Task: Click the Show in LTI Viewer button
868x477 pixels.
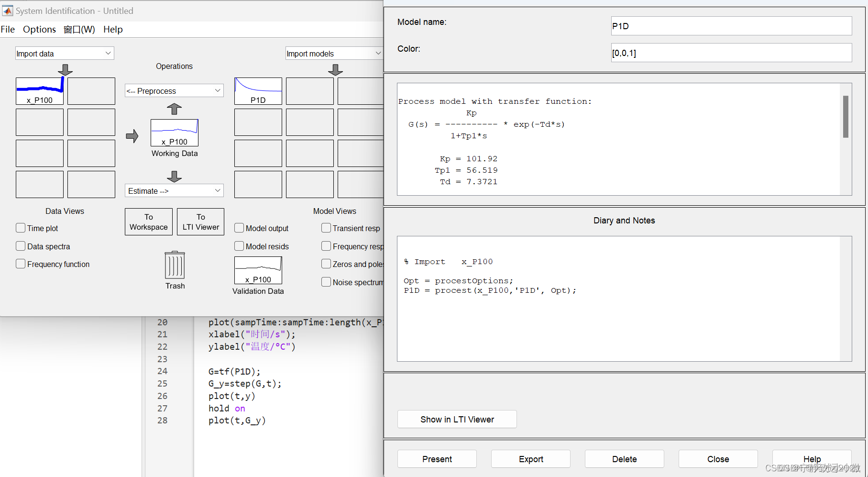Action: (456, 419)
